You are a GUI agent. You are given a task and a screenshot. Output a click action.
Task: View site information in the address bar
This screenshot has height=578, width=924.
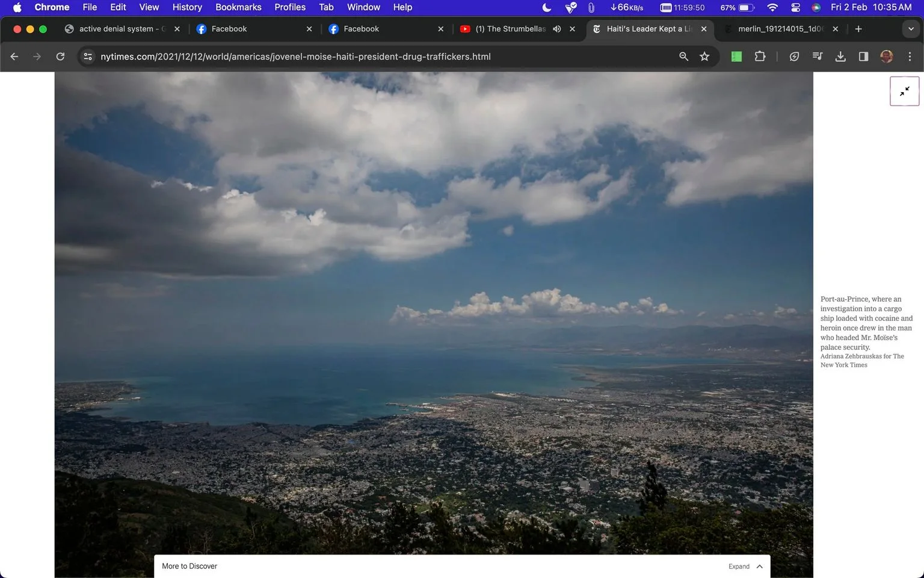pos(88,57)
